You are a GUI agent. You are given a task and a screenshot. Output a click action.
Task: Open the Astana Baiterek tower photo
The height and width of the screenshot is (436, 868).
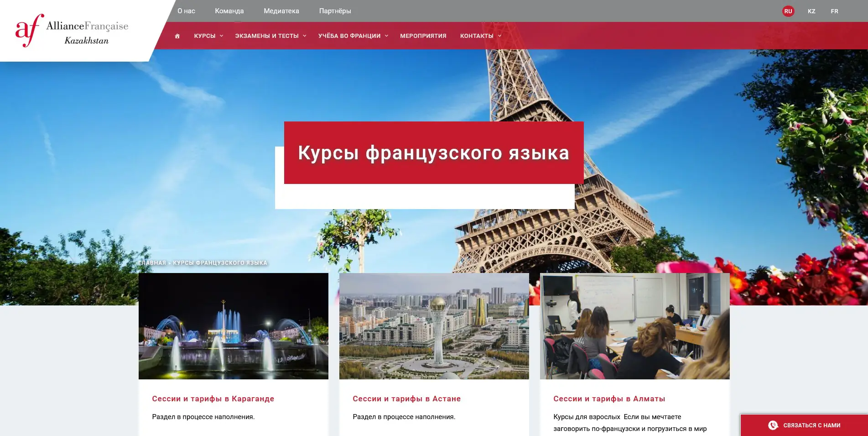(x=434, y=326)
